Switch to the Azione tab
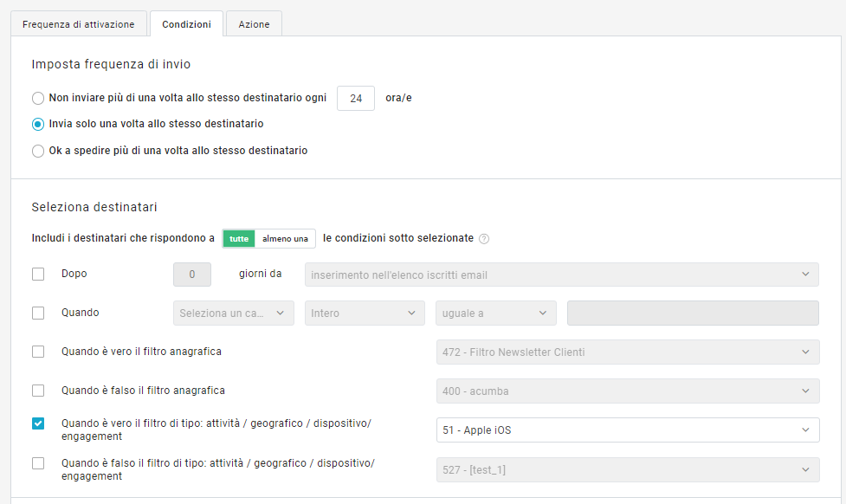 tap(255, 24)
